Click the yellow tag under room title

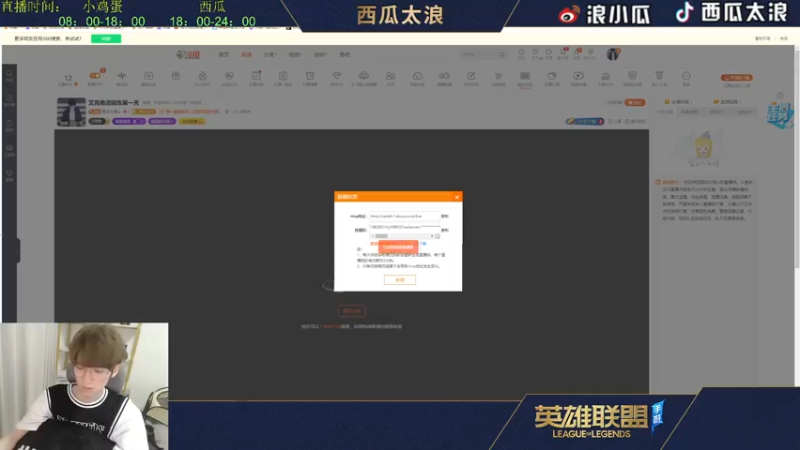(x=192, y=121)
